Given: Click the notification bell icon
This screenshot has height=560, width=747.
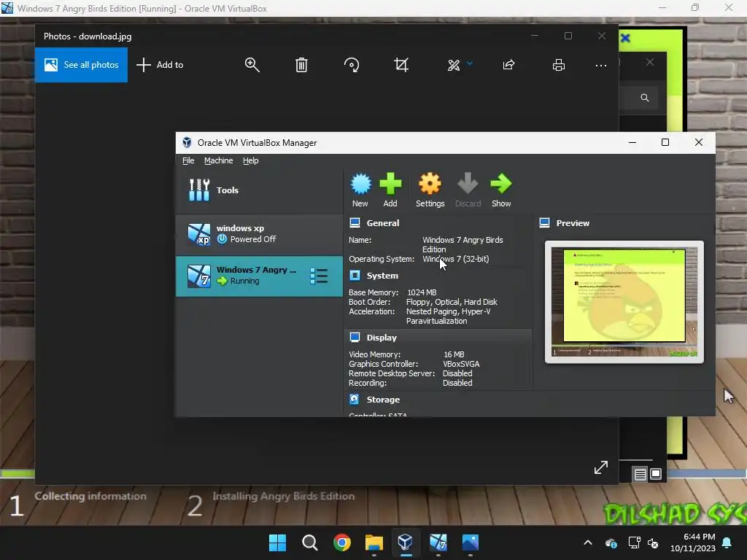Looking at the screenshot, I should click(727, 542).
